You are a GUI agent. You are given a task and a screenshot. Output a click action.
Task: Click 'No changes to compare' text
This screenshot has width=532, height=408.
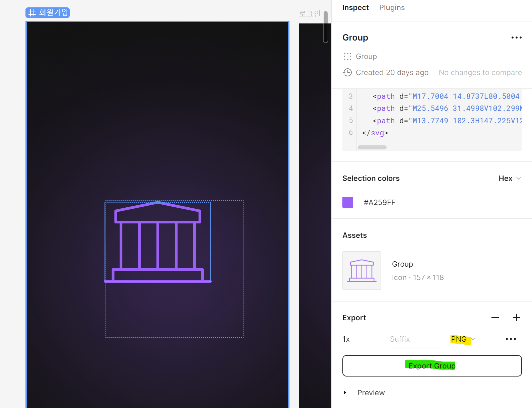coord(480,72)
